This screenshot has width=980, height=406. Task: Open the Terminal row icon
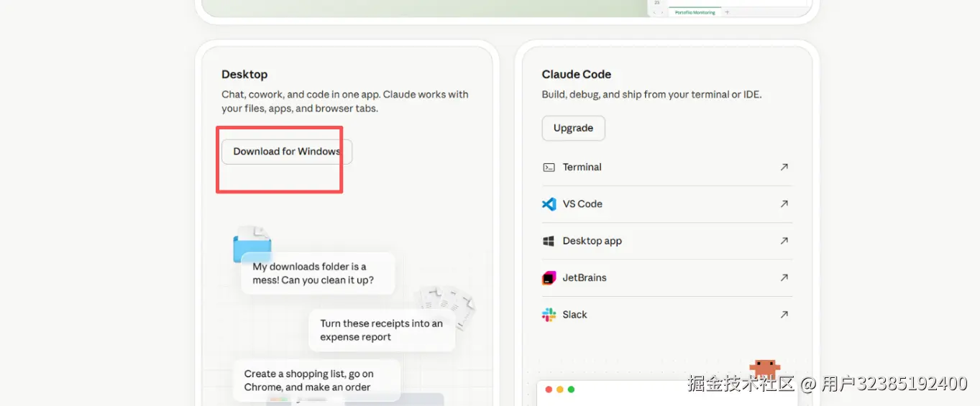point(549,167)
